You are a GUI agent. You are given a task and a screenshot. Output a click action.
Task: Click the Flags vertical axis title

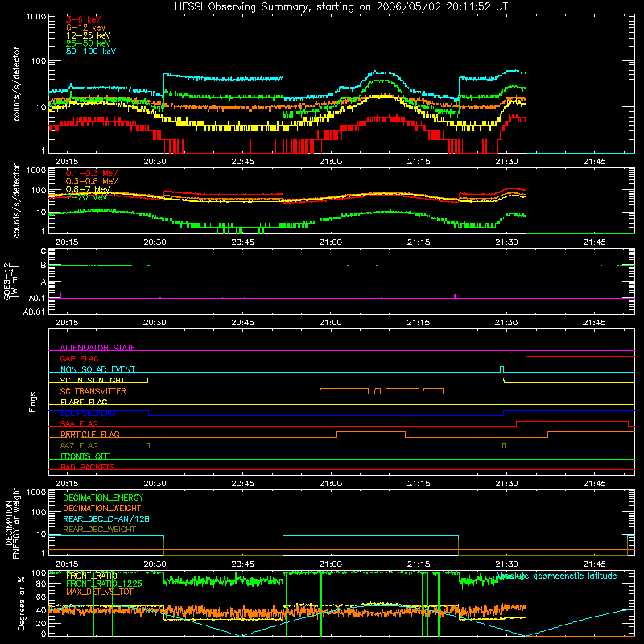(33, 402)
